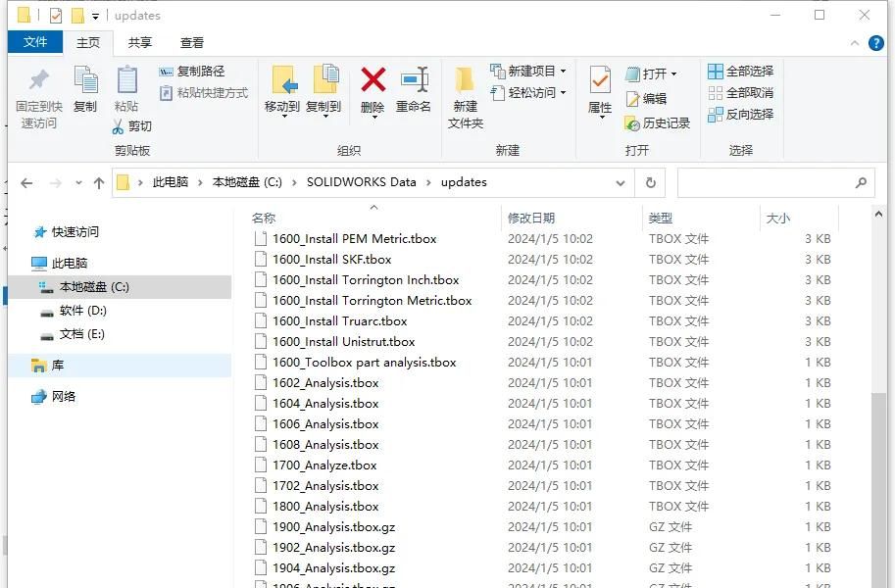The image size is (895, 588).
Task: Open the 文件 (File) menu
Action: coord(35,42)
